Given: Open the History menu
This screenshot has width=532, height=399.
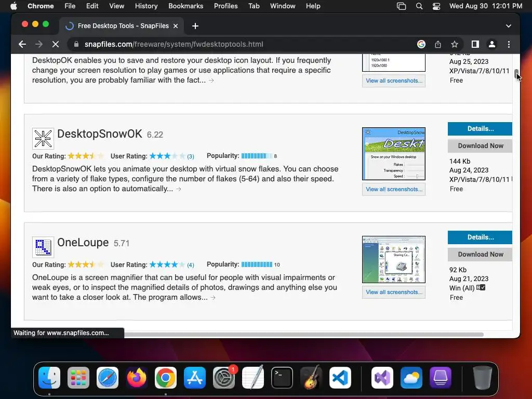Looking at the screenshot, I should point(146,6).
